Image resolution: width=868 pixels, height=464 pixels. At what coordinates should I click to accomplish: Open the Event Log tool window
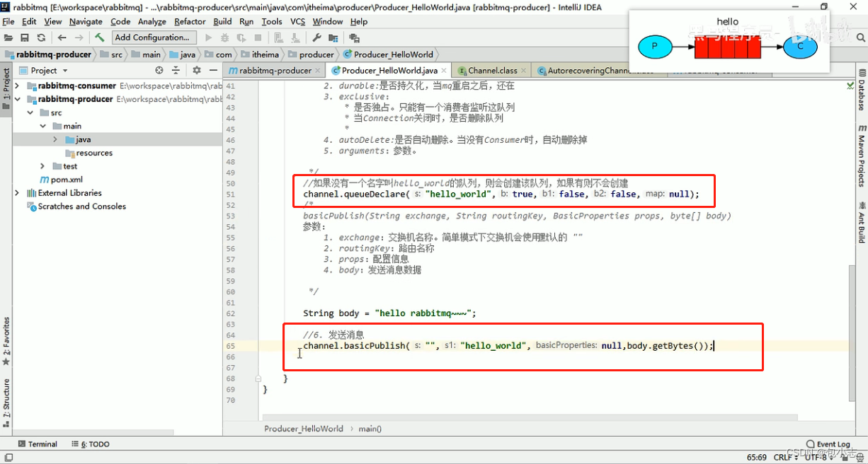(x=828, y=444)
